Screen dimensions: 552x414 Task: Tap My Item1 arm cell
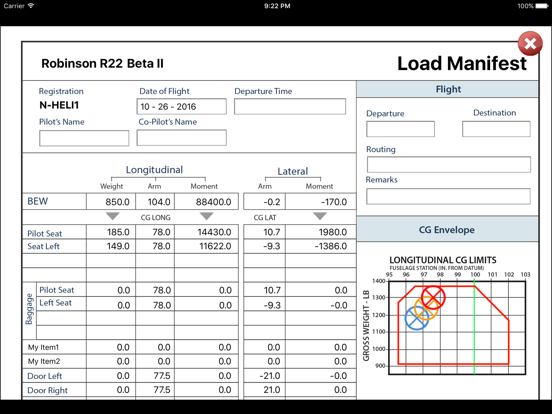155,347
